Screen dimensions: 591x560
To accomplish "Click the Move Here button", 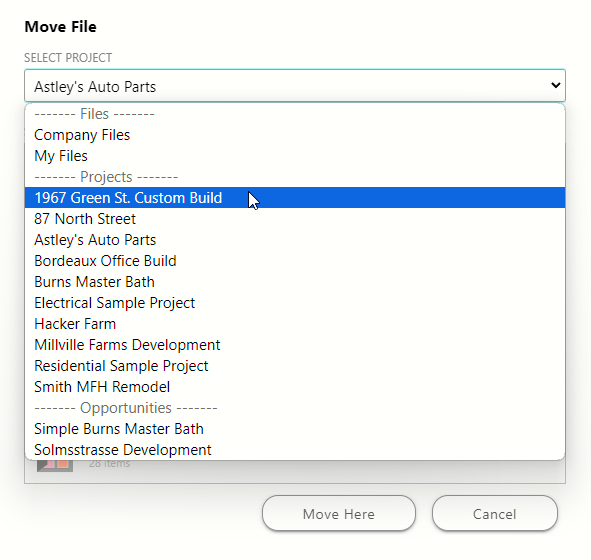I will [x=339, y=513].
